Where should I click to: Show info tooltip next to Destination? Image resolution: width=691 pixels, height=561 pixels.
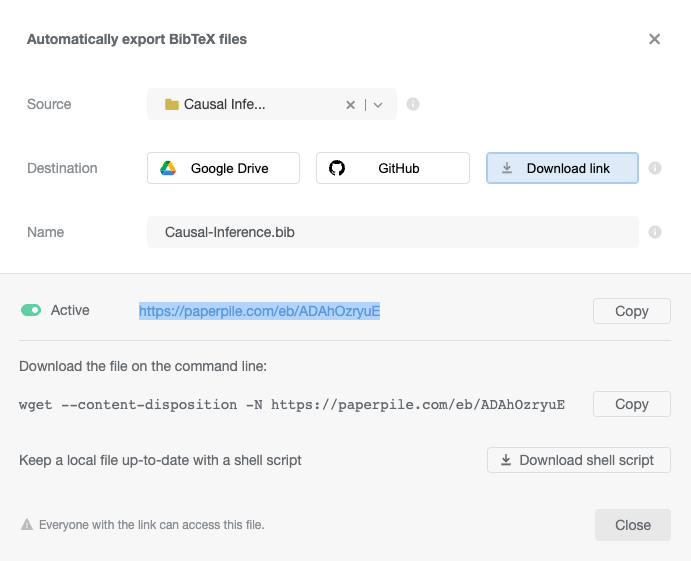pos(655,168)
